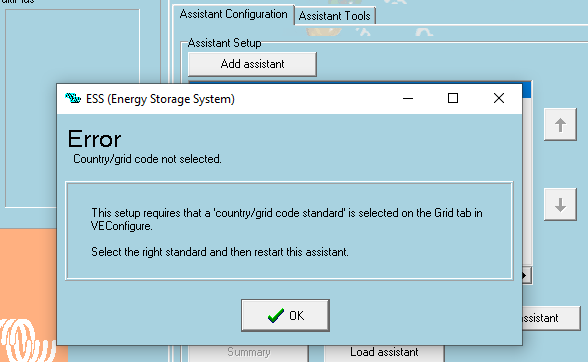
Task: Click the Load assistant button
Action: 384,353
